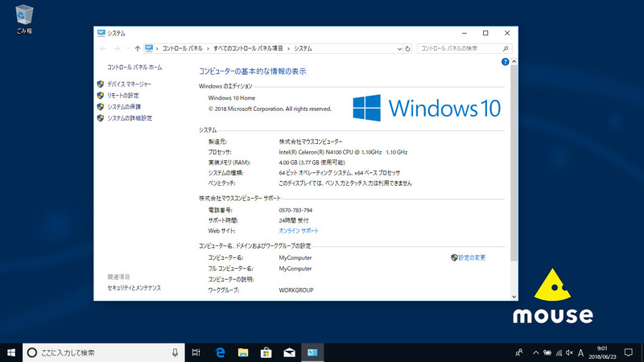Open Microsoft Store from the taskbar
Screen dimensions: 644x362
(x=266, y=352)
